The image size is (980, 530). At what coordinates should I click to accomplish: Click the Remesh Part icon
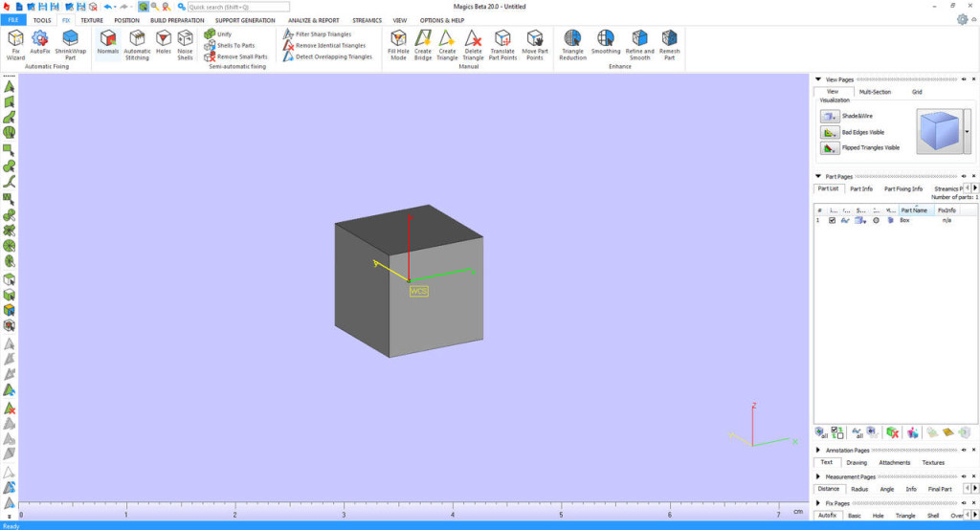click(669, 44)
